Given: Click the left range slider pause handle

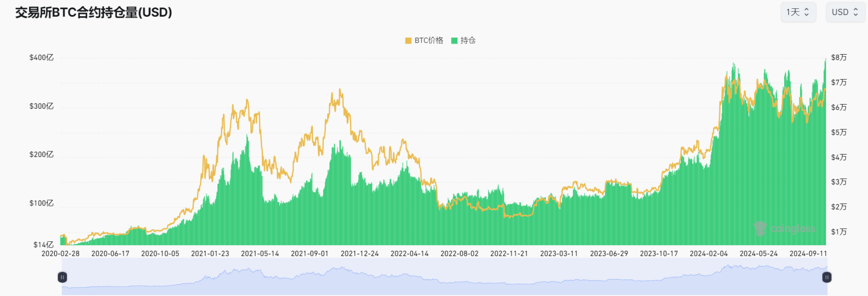Looking at the screenshot, I should click(x=62, y=277).
